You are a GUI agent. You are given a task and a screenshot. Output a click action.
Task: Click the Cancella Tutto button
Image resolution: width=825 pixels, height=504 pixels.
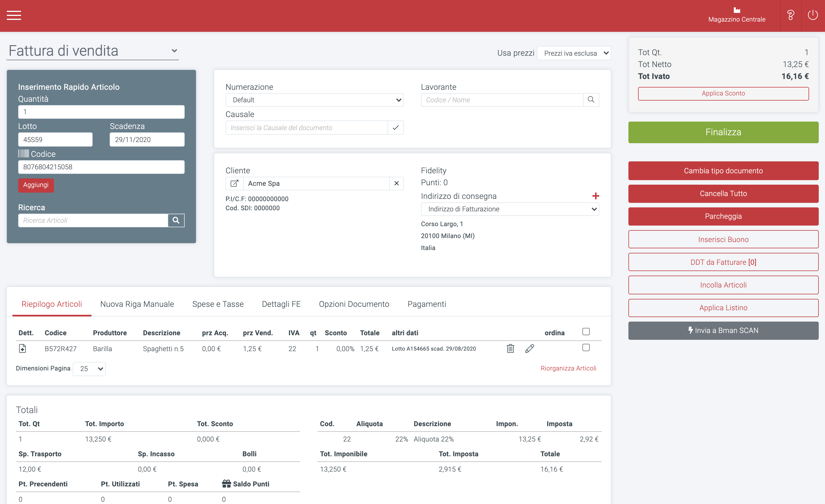[x=723, y=193]
